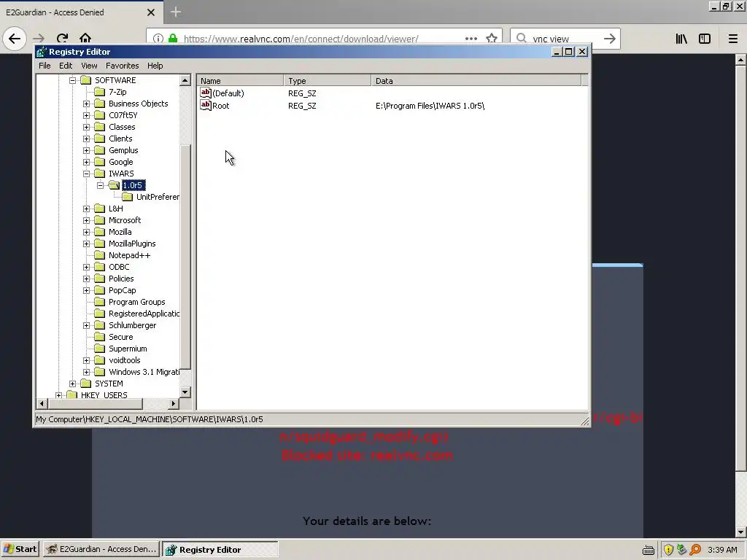Viewport: 747px width, 560px height.
Task: Click the tree horizontal scroll-left arrow
Action: point(42,404)
